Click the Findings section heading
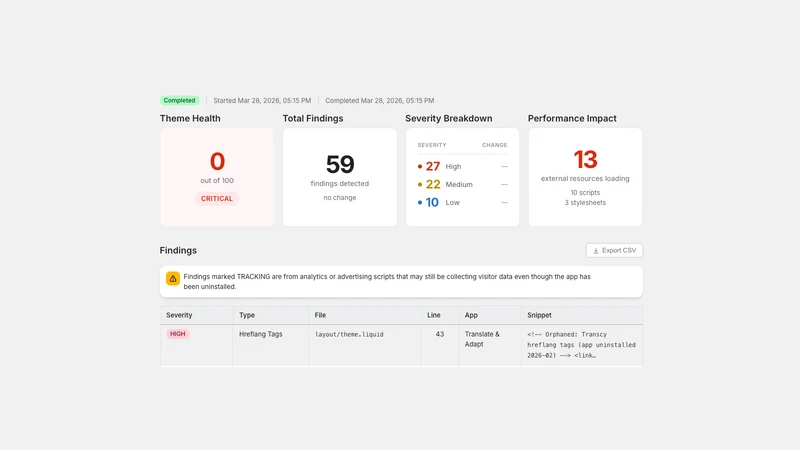 (178, 251)
